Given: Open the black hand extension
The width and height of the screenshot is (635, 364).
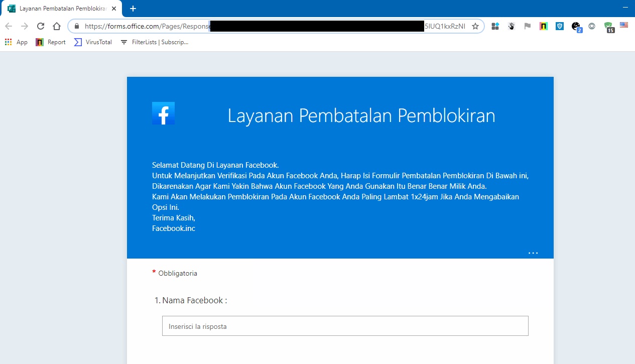Looking at the screenshot, I should [512, 26].
